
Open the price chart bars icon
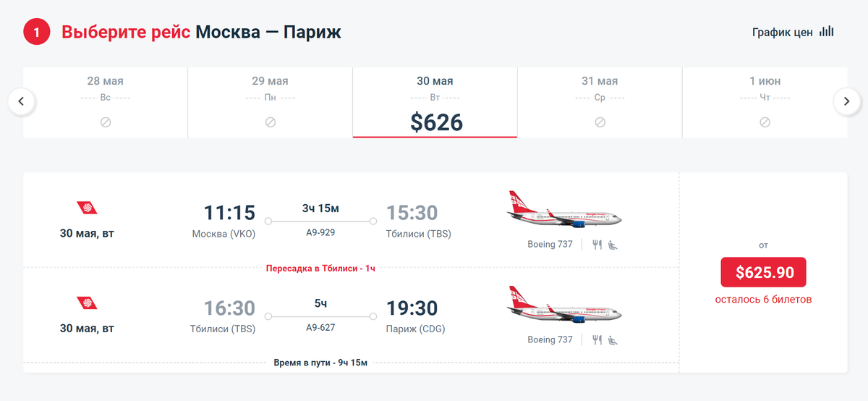[x=826, y=32]
